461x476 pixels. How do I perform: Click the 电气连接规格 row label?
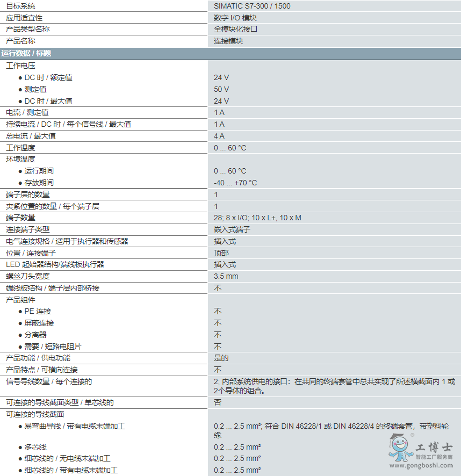point(67,241)
